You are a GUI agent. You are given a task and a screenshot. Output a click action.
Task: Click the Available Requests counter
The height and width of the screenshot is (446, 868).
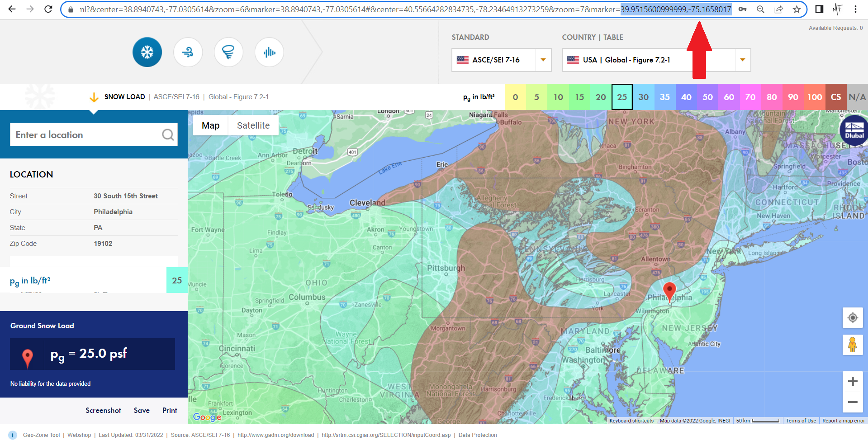(835, 28)
